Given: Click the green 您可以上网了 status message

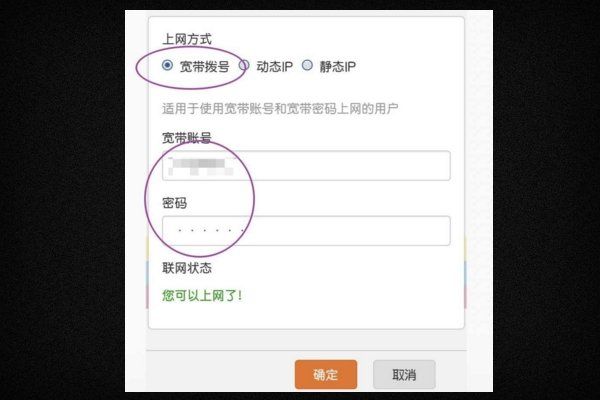Looking at the screenshot, I should point(202,296).
